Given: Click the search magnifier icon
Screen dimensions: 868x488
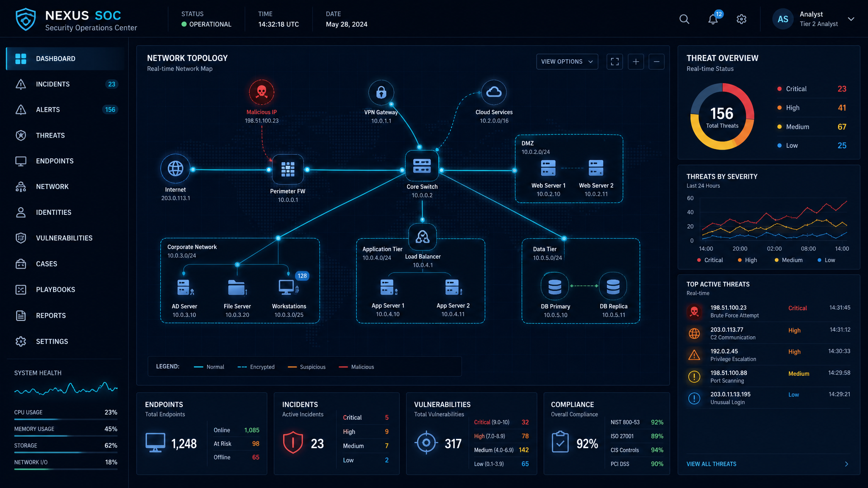Looking at the screenshot, I should [684, 19].
